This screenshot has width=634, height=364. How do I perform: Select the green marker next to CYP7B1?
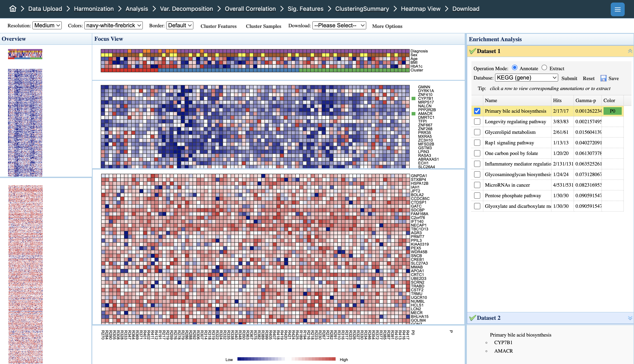413,98
